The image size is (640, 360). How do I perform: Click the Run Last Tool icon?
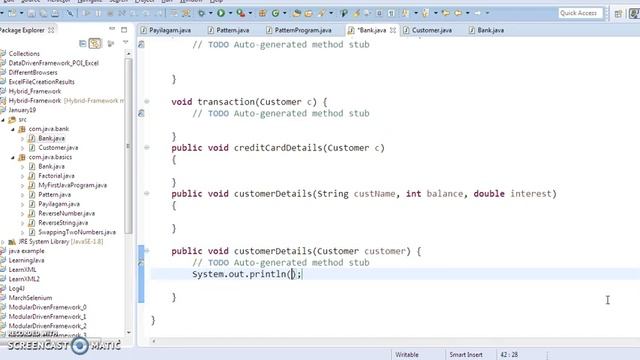241,13
